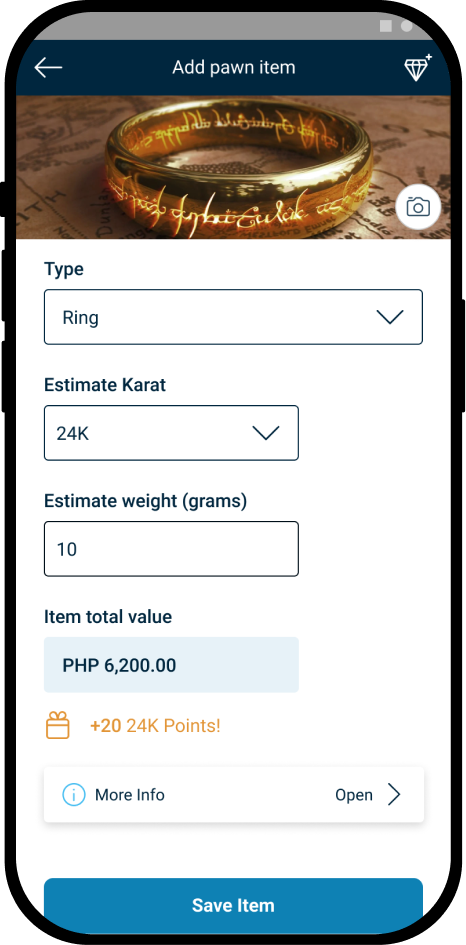Screen dimensions: 466x945
Task: Open the Ring type dropdown
Action: (233, 317)
